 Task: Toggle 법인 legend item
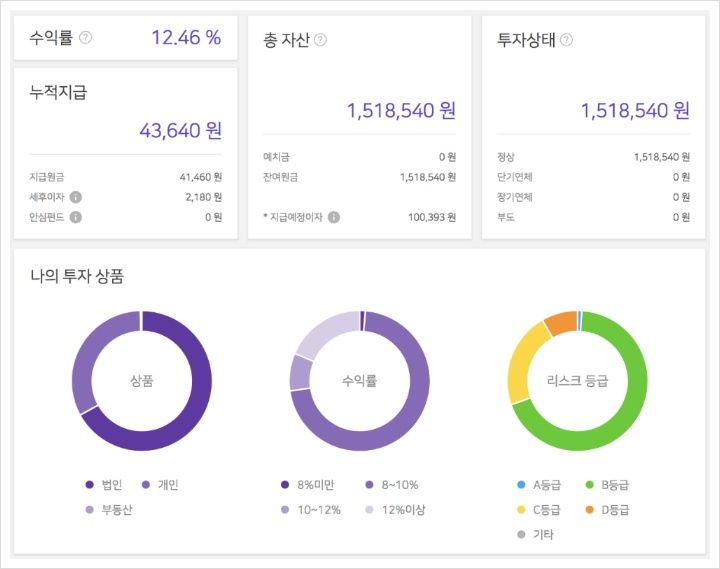click(x=104, y=484)
